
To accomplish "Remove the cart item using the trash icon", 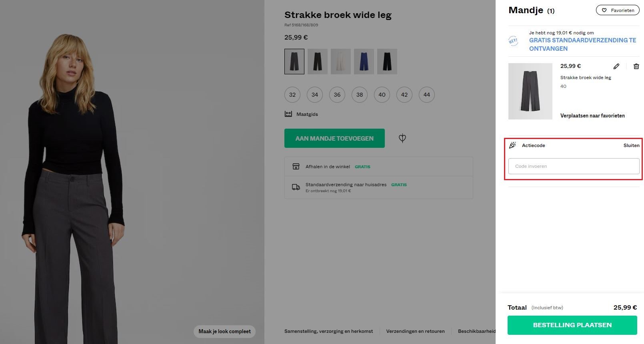I will (636, 66).
